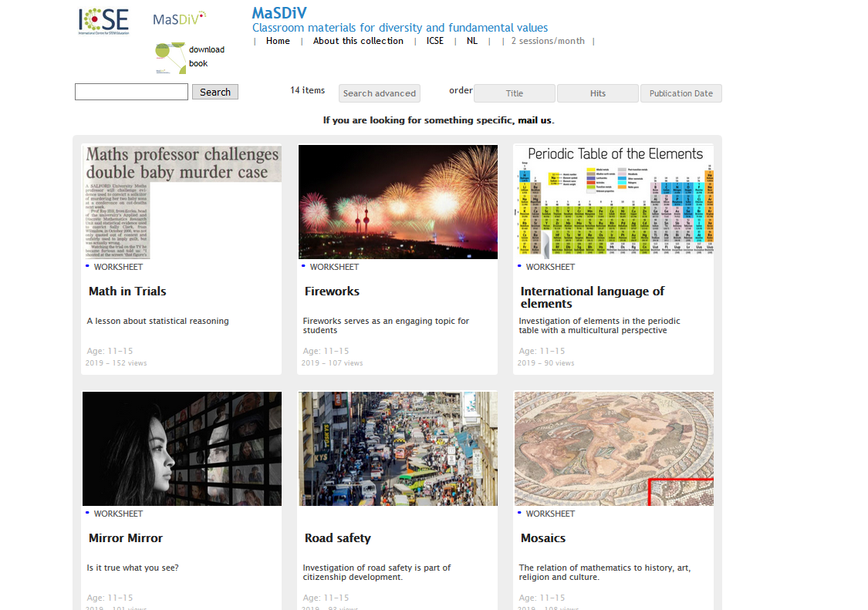
Task: Open Search advanced options
Action: click(x=379, y=93)
